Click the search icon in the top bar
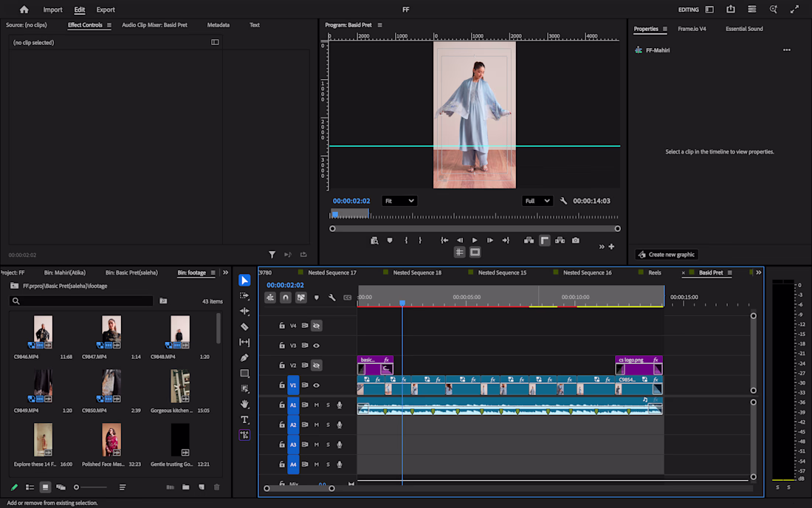Image resolution: width=812 pixels, height=508 pixels. [773, 10]
